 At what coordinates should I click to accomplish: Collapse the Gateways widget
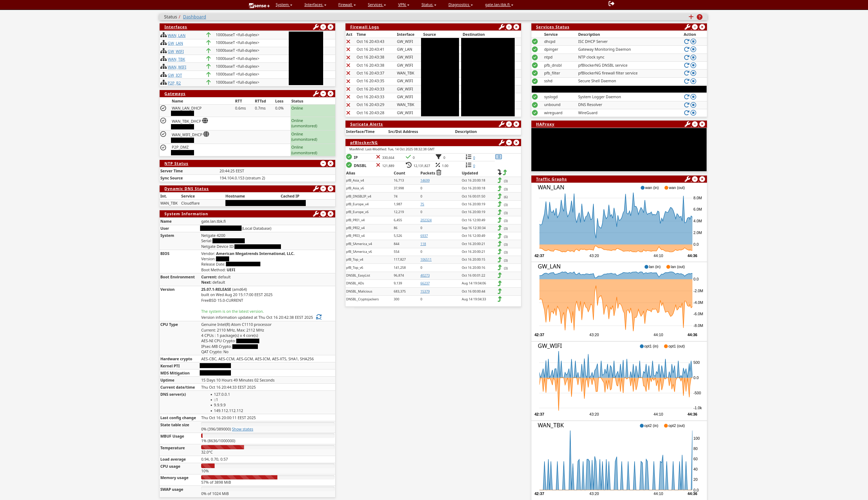pos(323,94)
